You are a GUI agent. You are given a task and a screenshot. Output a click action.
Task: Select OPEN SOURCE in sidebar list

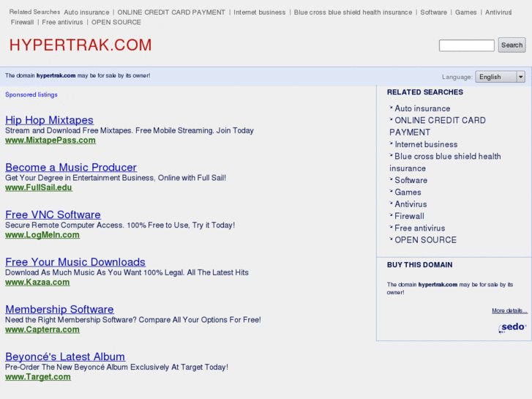(425, 240)
